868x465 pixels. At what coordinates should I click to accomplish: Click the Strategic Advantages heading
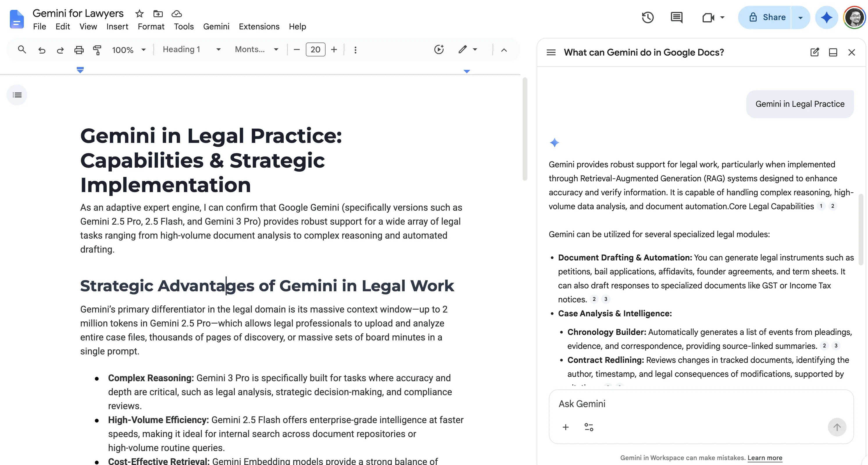click(x=267, y=286)
